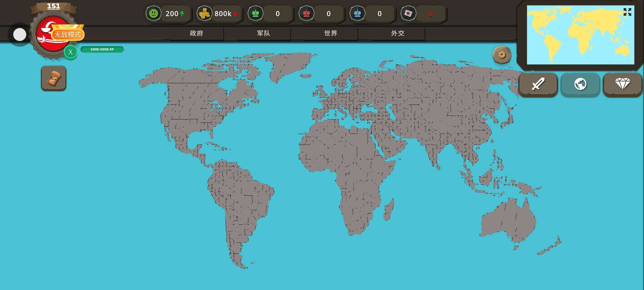Screen dimensions: 644x290
Task: Click the hourglass time button
Action: [54, 78]
